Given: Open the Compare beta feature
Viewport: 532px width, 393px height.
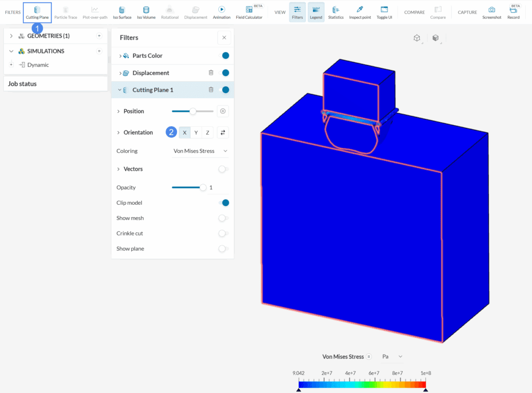Looking at the screenshot, I should point(438,11).
